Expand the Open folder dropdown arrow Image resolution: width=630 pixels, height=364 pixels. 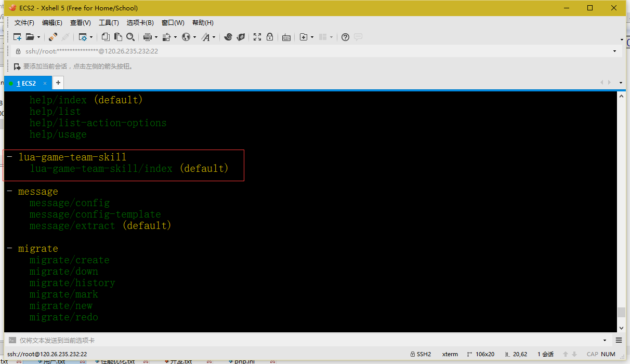pos(38,37)
